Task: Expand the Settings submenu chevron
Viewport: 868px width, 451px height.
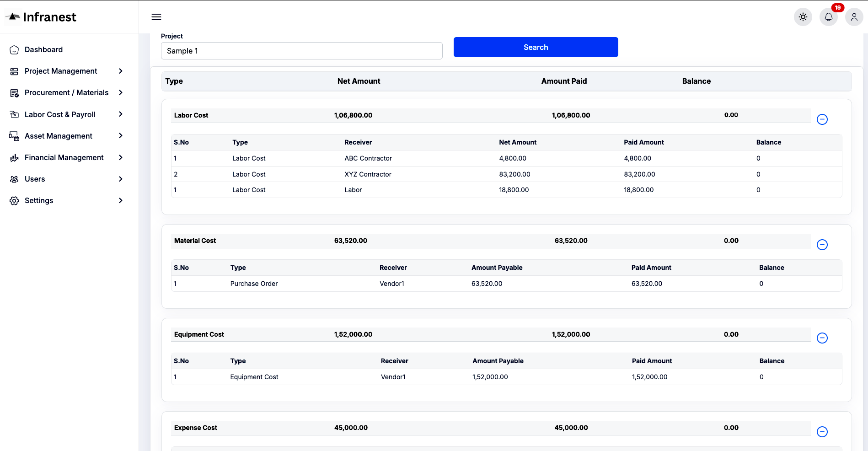Action: click(121, 200)
